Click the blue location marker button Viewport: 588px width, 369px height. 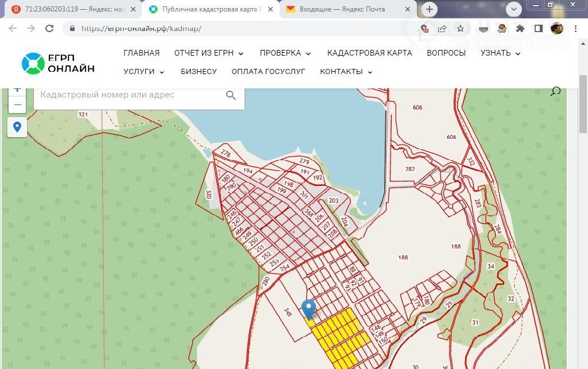click(x=17, y=127)
